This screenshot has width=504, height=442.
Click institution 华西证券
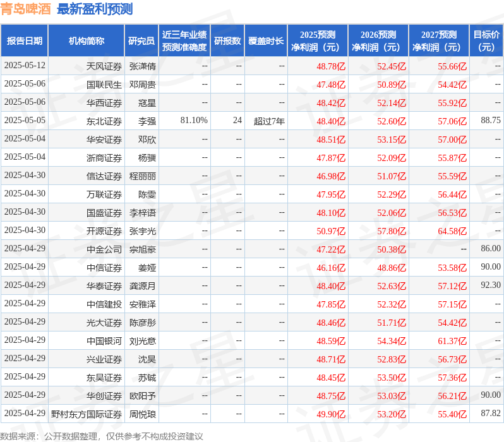click(104, 103)
